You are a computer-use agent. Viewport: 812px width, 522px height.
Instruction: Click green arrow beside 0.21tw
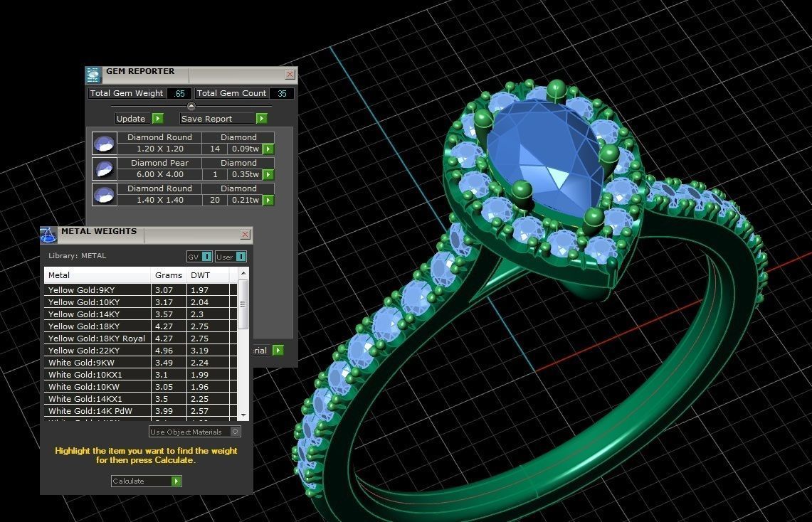pyautogui.click(x=268, y=200)
